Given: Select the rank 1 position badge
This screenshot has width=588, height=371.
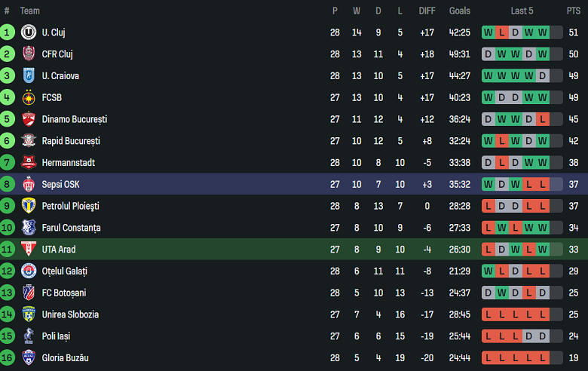Looking at the screenshot, I should coord(8,32).
